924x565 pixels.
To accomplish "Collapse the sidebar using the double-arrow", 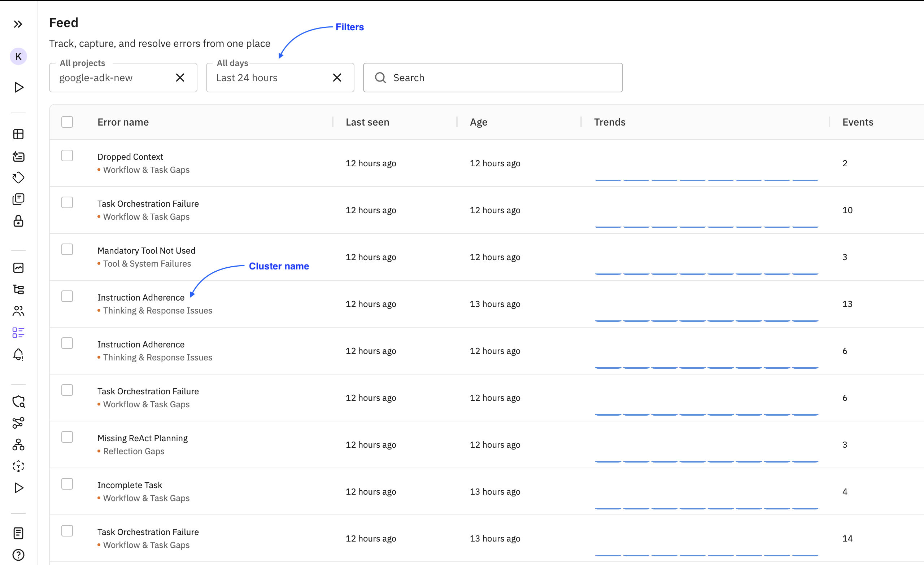I will 18,24.
